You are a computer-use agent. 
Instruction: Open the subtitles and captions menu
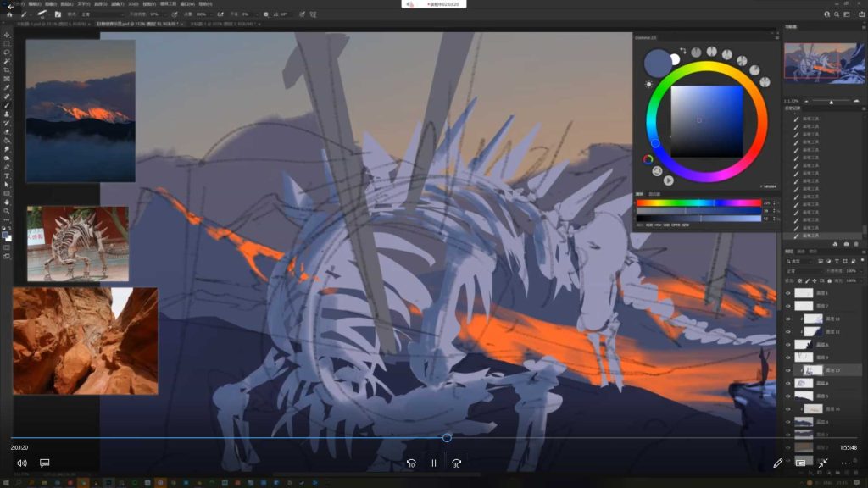[x=45, y=463]
